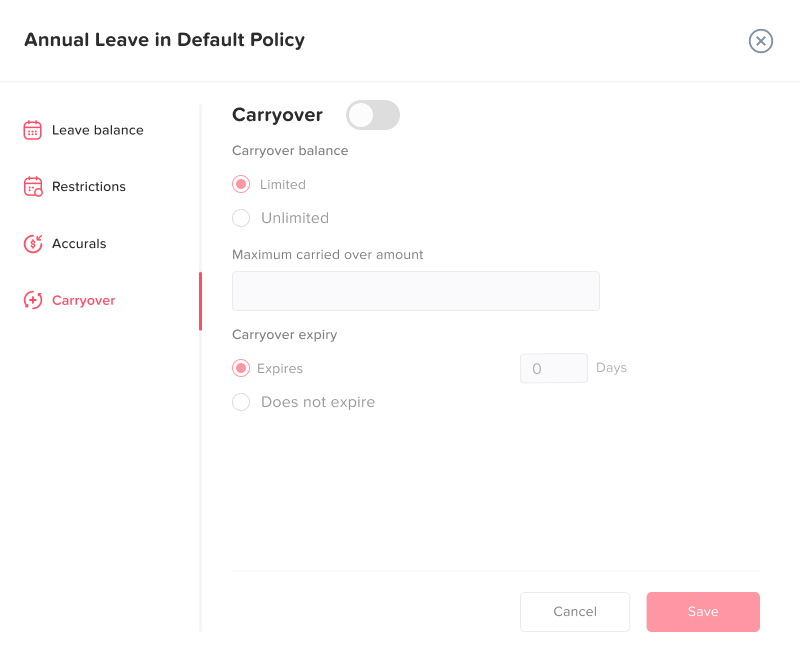Select the Carryover sidebar label

coord(84,300)
